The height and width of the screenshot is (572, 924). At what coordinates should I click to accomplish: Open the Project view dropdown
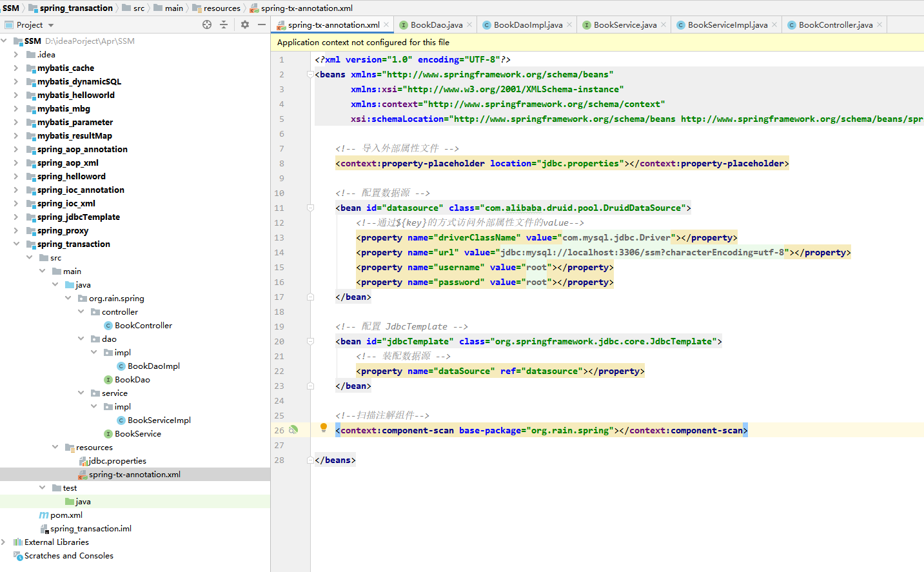[x=51, y=25]
